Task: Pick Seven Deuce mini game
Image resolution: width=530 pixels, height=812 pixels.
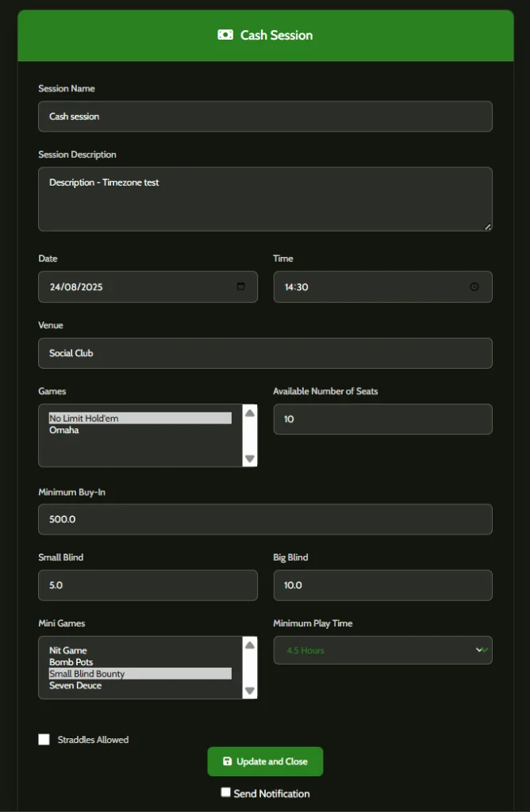Action: 75,685
